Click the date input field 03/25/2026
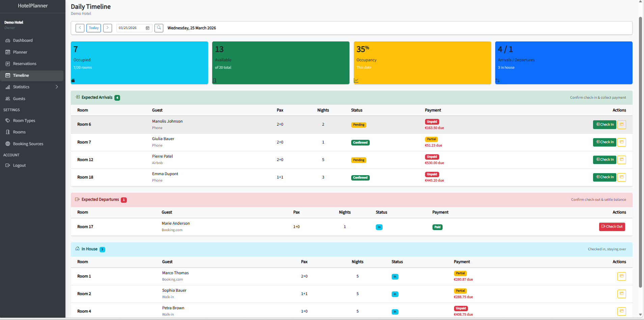Viewport: 644px width, 320px height. [x=134, y=28]
